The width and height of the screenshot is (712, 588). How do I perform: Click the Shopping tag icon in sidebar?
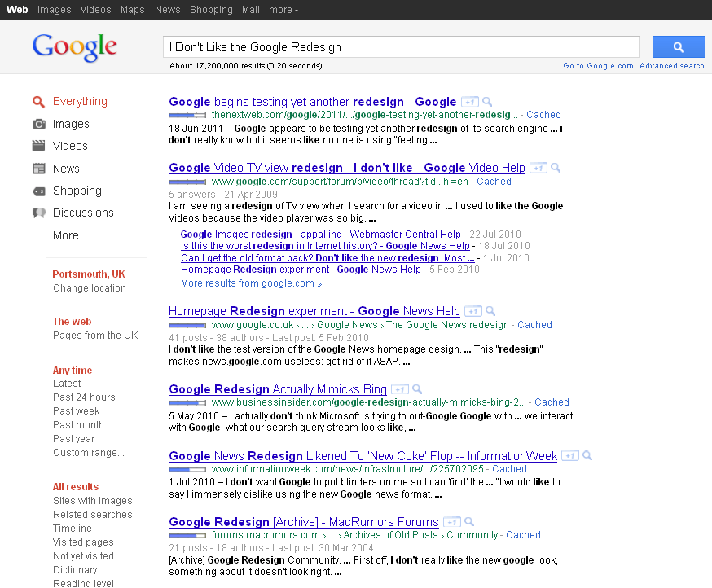pos(38,191)
